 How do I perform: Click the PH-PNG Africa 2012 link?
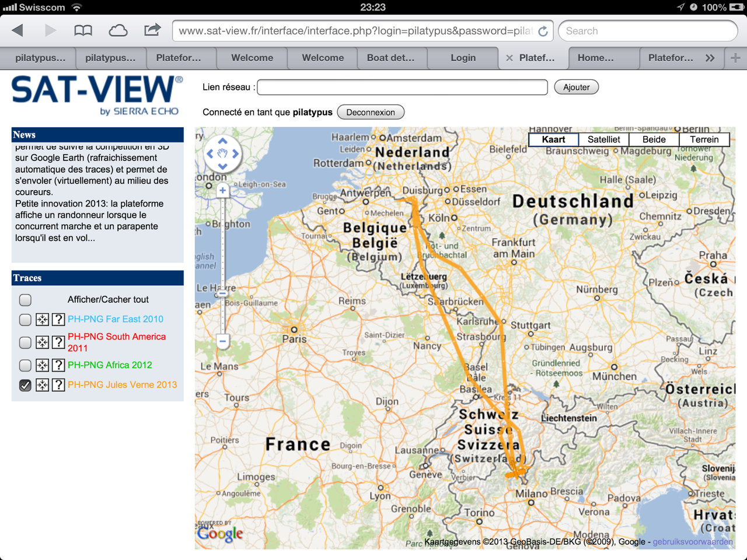point(110,365)
